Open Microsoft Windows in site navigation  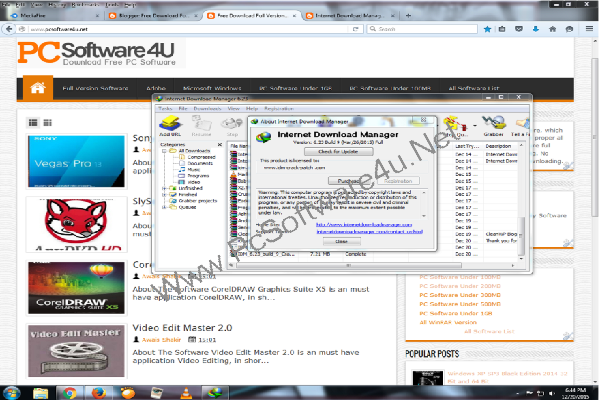pyautogui.click(x=212, y=88)
